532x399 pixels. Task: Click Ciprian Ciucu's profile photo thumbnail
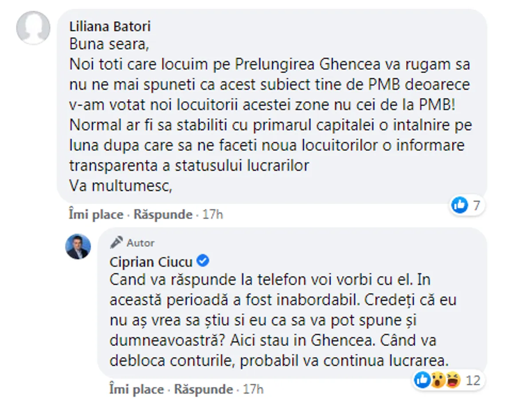tap(78, 246)
